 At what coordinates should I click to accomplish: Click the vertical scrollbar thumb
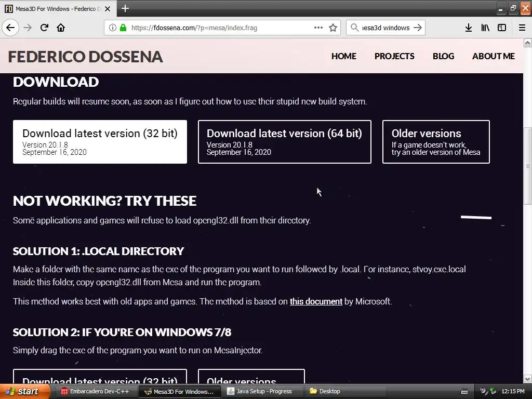click(x=527, y=166)
